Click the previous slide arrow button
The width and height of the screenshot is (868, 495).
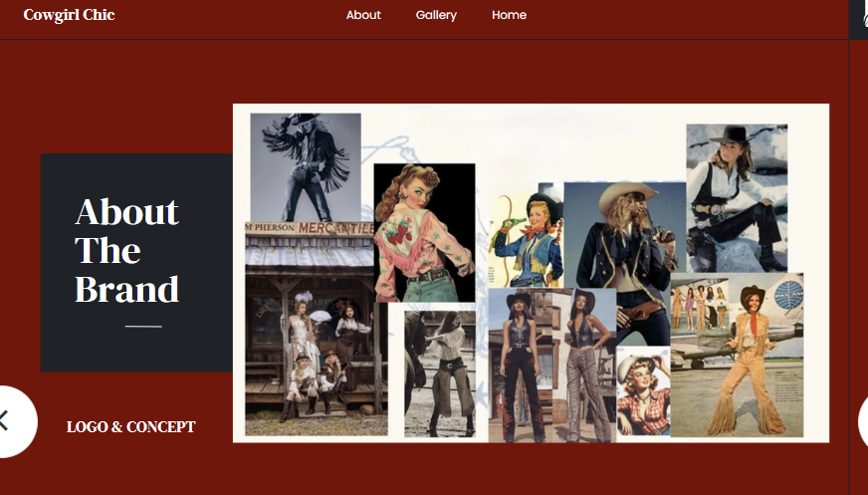pos(12,420)
